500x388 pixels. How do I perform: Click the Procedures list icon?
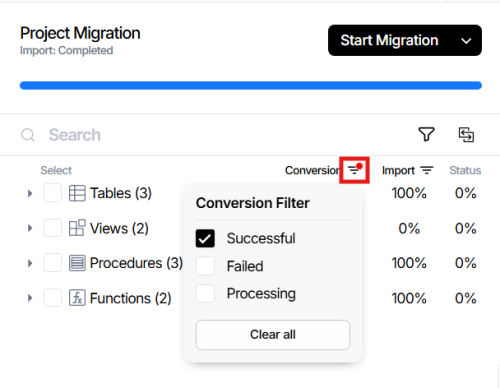click(x=77, y=263)
